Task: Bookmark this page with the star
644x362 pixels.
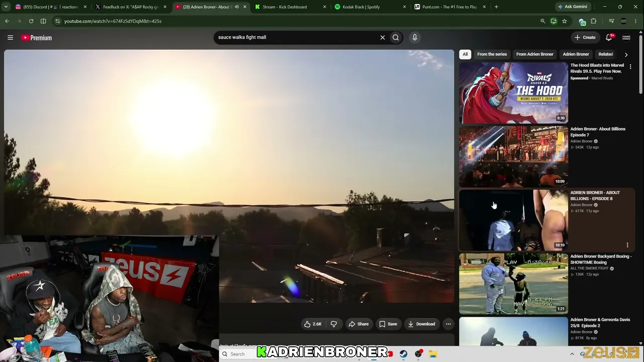Action: 565,21
